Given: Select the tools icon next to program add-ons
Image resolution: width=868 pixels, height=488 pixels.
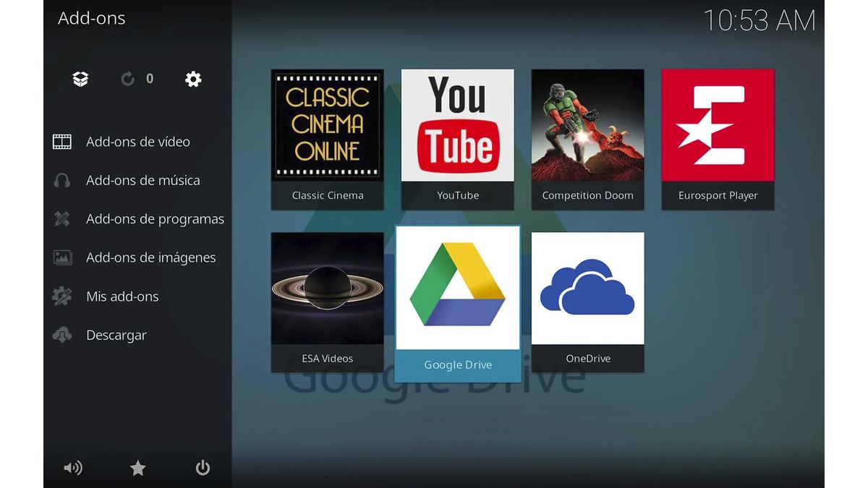Looking at the screenshot, I should (x=61, y=218).
